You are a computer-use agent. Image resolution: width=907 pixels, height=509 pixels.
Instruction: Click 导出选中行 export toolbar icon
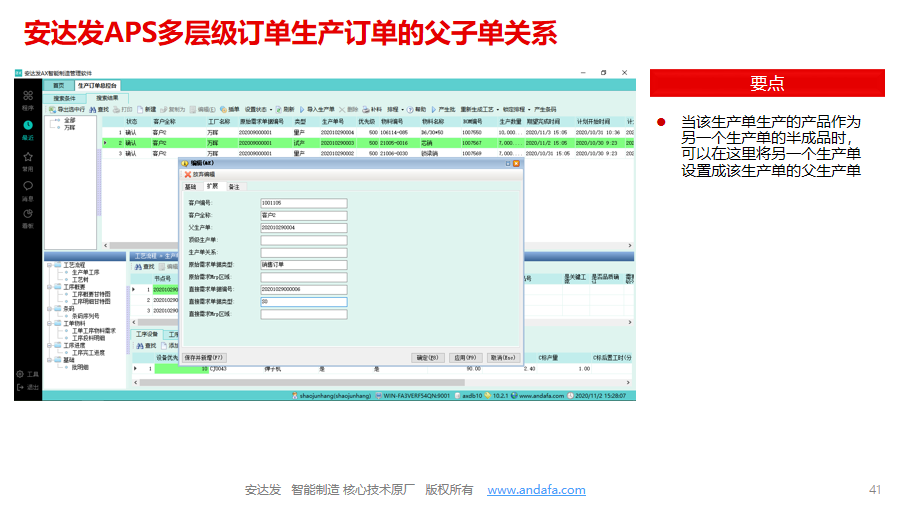[x=52, y=109]
